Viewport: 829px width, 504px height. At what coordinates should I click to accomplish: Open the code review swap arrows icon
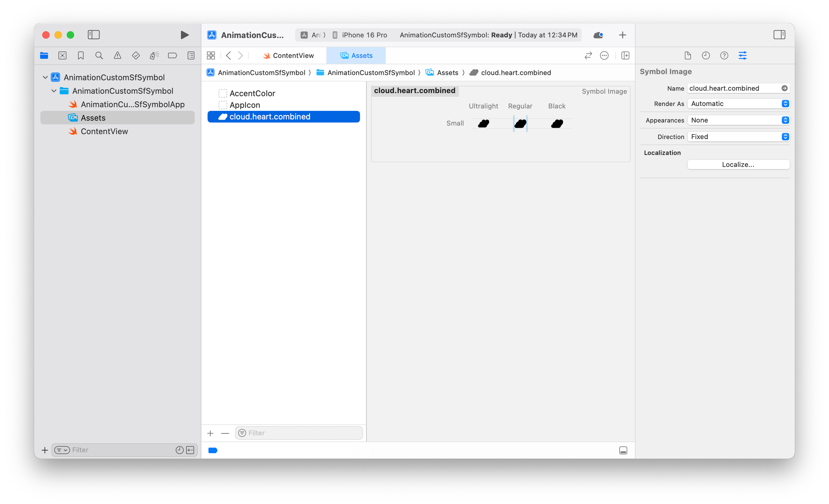click(588, 55)
